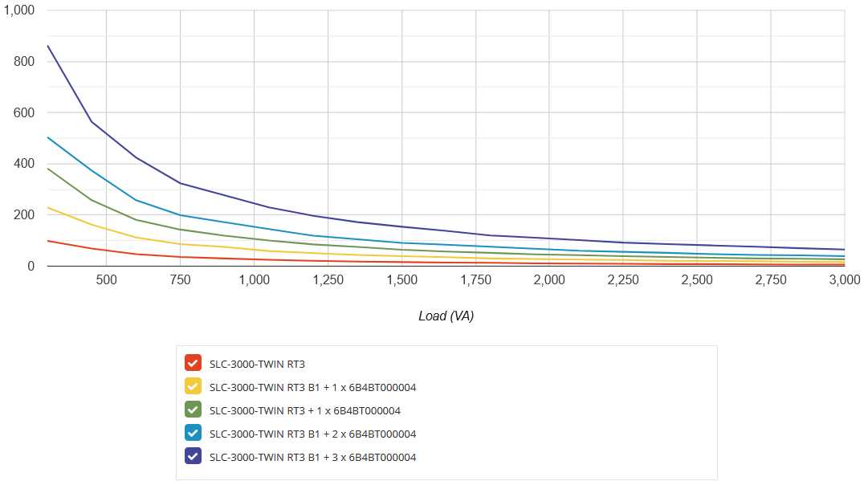Click the 600 y-axis tick label

click(x=24, y=113)
